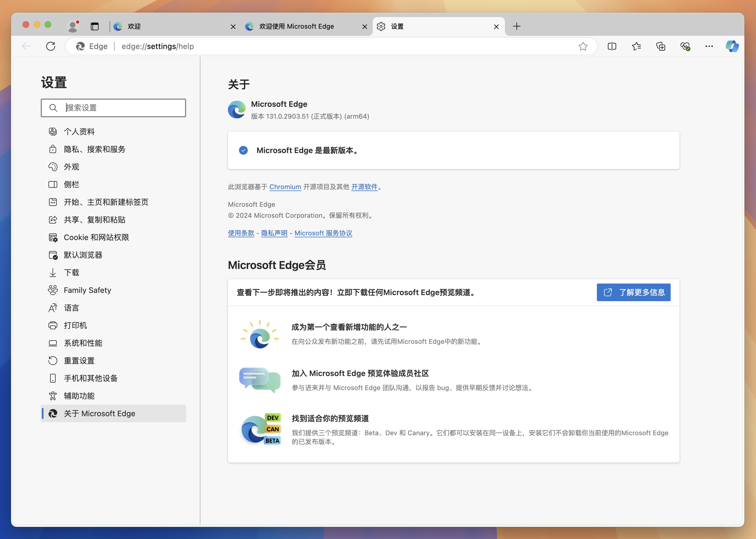756x539 pixels.
Task: Open 辅助功能 settings
Action: coord(113,396)
